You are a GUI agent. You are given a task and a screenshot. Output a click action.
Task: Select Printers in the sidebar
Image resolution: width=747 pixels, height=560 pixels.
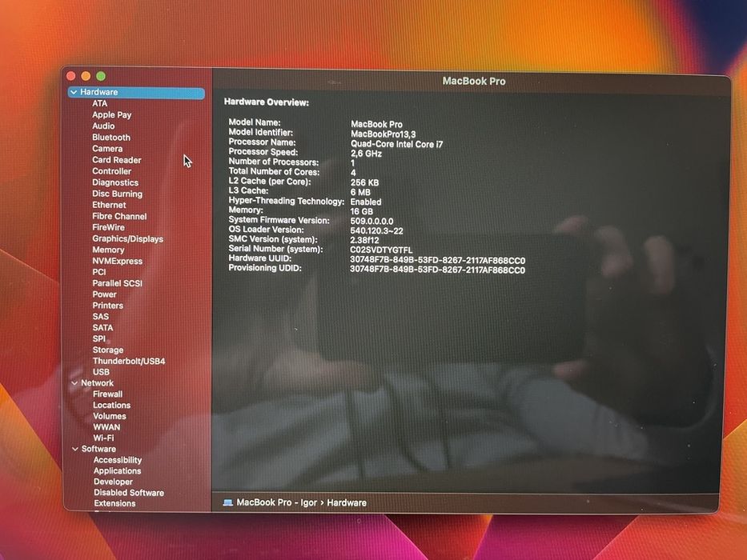pyautogui.click(x=107, y=306)
